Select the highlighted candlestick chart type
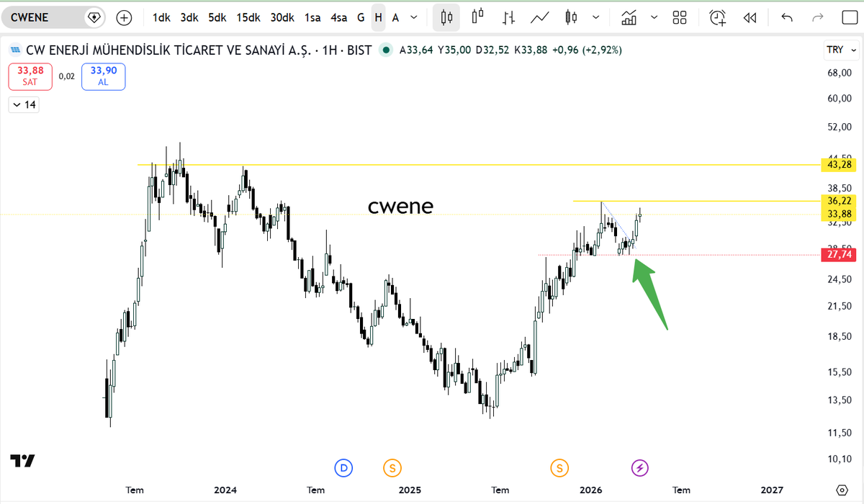 [x=446, y=17]
